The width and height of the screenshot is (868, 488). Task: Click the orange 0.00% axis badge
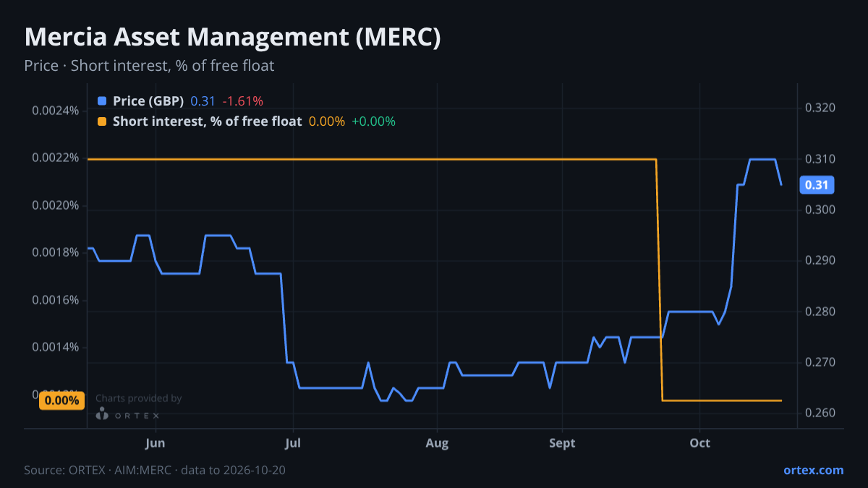(x=61, y=400)
